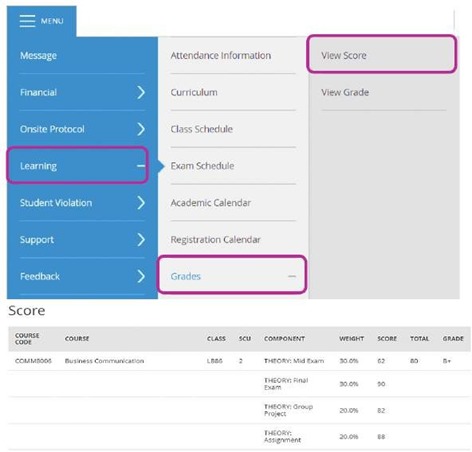Open the Message menu item
The width and height of the screenshot is (472, 452).
click(x=38, y=56)
